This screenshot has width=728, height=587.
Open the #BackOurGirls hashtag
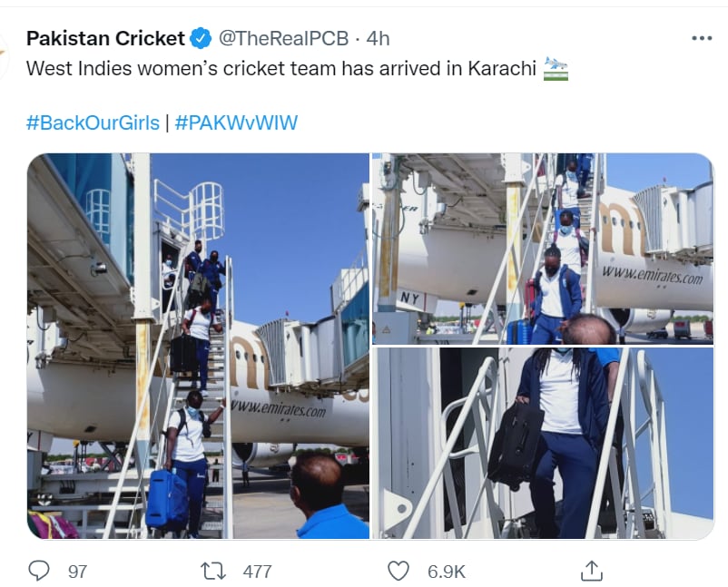pyautogui.click(x=93, y=123)
